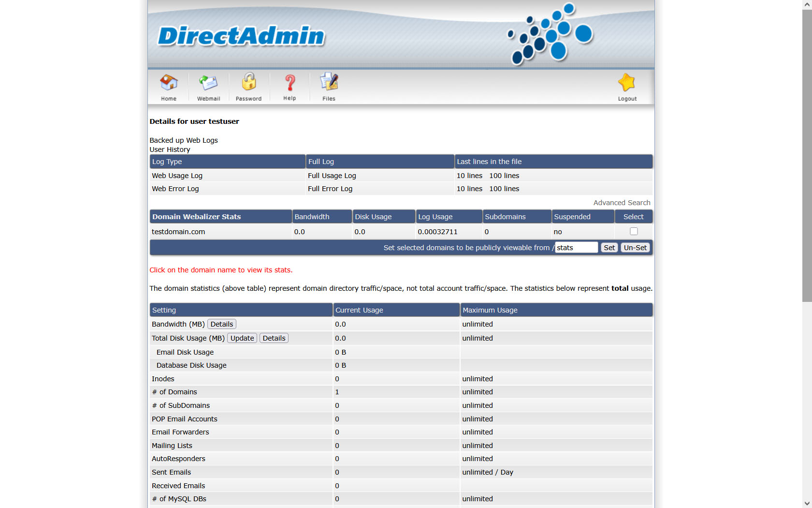
Task: Open Details for Total Disk Usage
Action: pyautogui.click(x=274, y=338)
